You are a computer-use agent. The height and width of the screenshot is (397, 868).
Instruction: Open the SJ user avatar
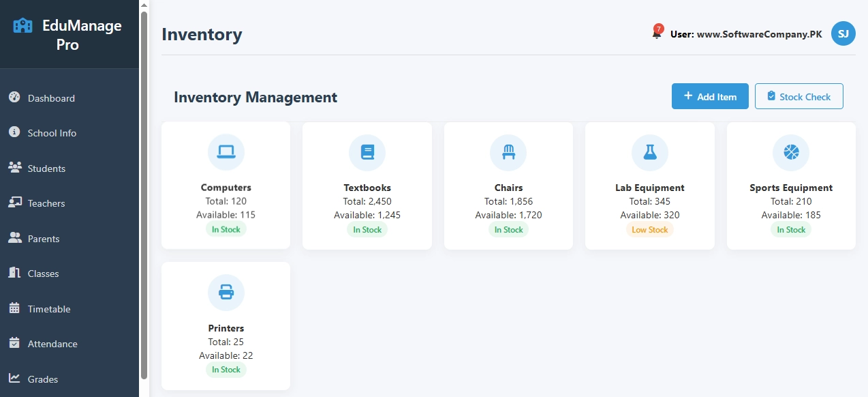[x=843, y=33]
